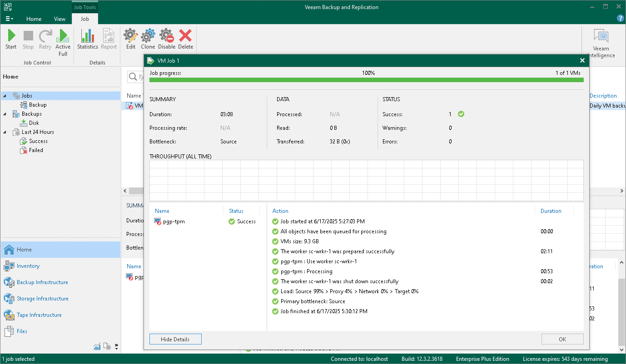Sort by Status column in the dialog
Image resolution: width=626 pixels, height=364 pixels.
coord(236,211)
